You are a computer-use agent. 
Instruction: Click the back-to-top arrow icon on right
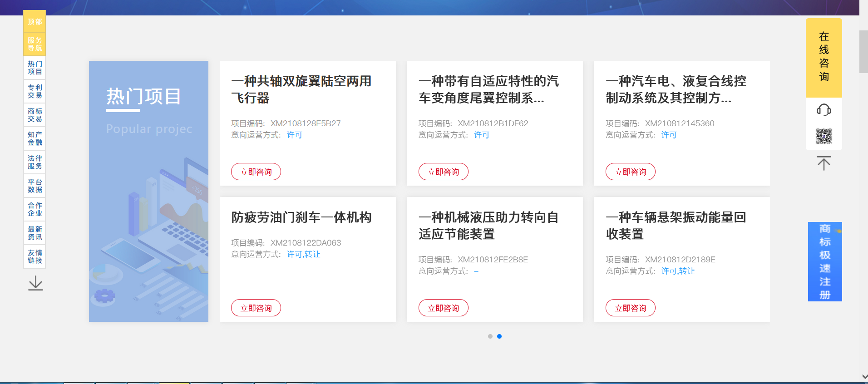[824, 163]
